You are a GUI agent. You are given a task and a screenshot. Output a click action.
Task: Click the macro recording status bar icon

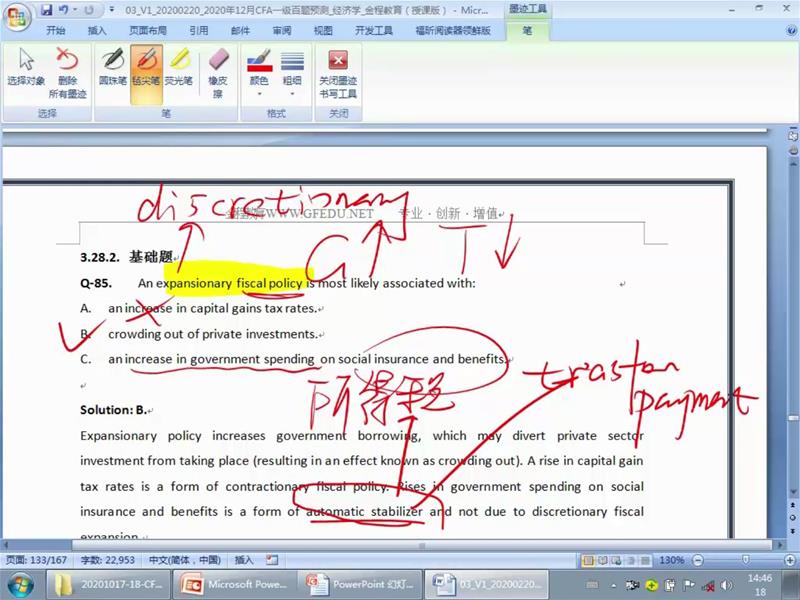point(272,560)
